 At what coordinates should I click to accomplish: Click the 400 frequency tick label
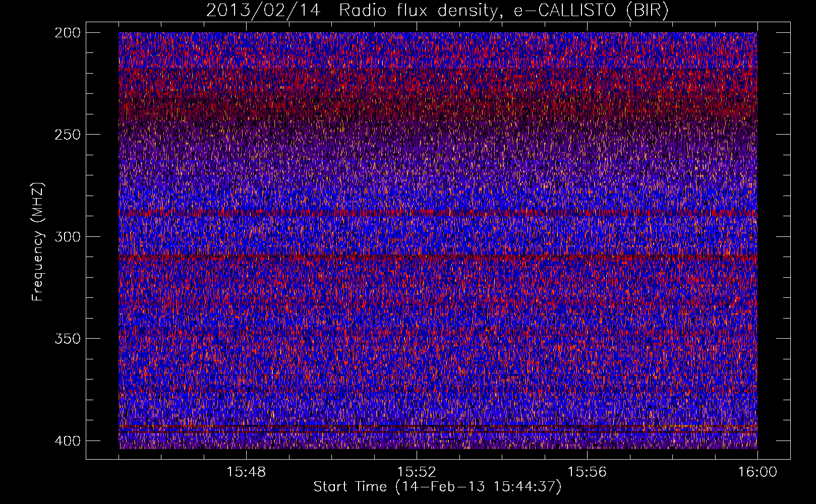(67, 440)
